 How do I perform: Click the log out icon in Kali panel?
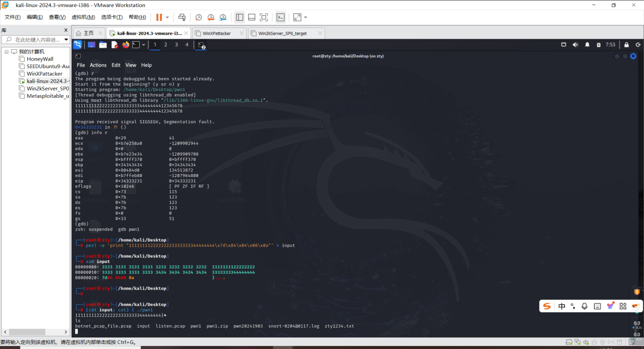638,45
